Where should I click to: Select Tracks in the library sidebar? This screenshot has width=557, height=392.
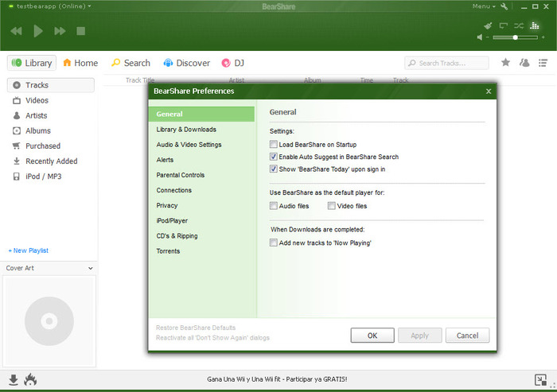(x=51, y=85)
